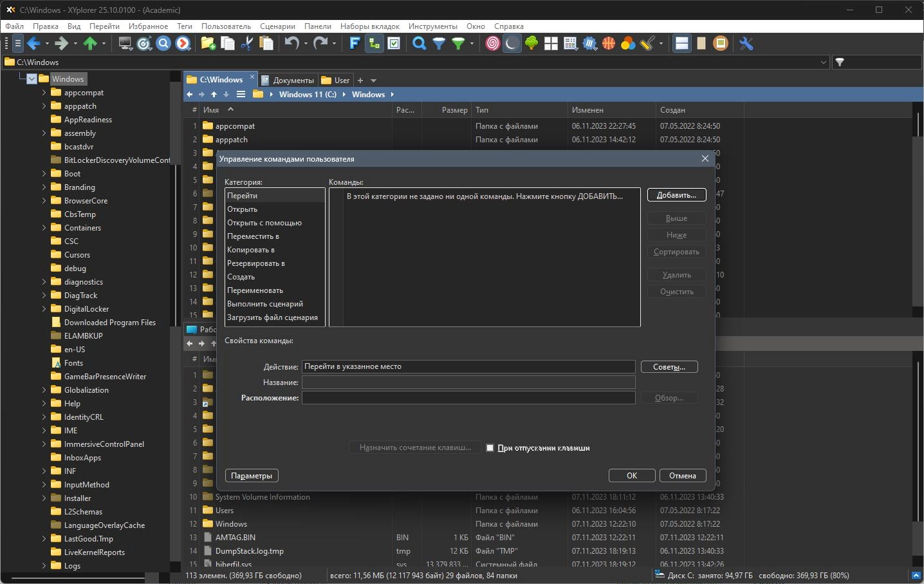This screenshot has width=924, height=584.
Task: Click the three colored circles filter icon
Action: pyautogui.click(x=628, y=44)
